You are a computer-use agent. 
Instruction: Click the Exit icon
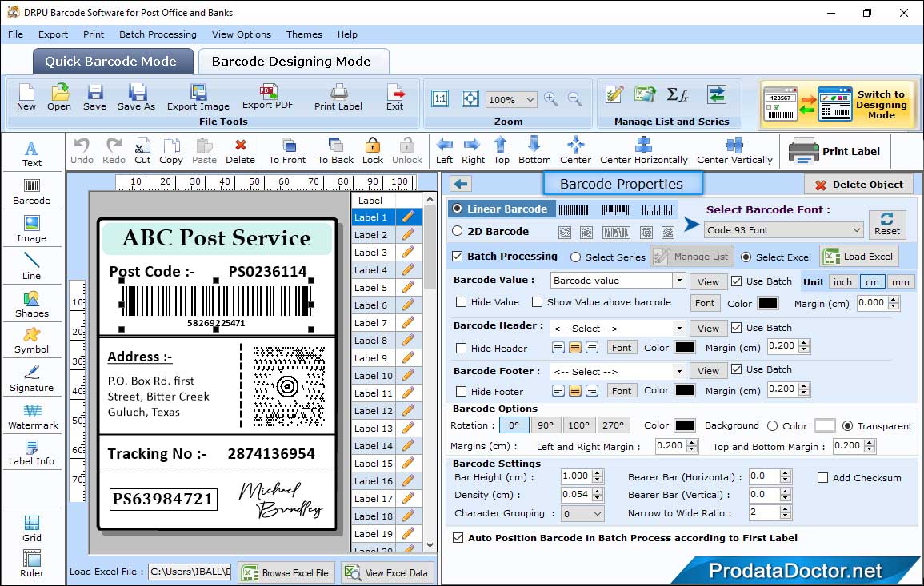coord(395,98)
